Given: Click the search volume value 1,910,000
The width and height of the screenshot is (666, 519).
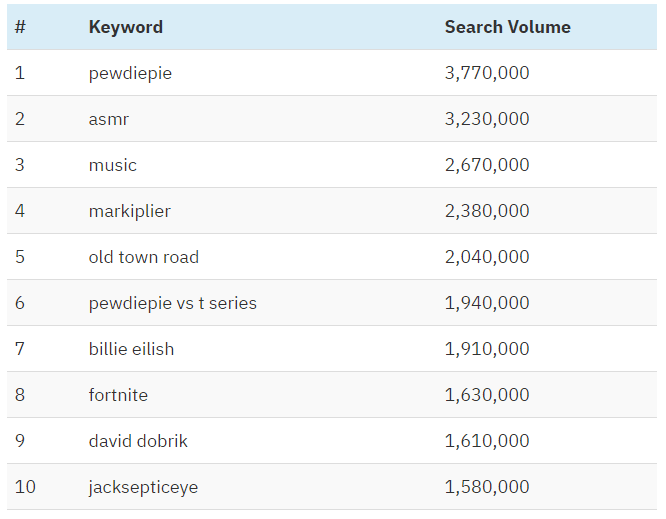Looking at the screenshot, I should pyautogui.click(x=487, y=349).
